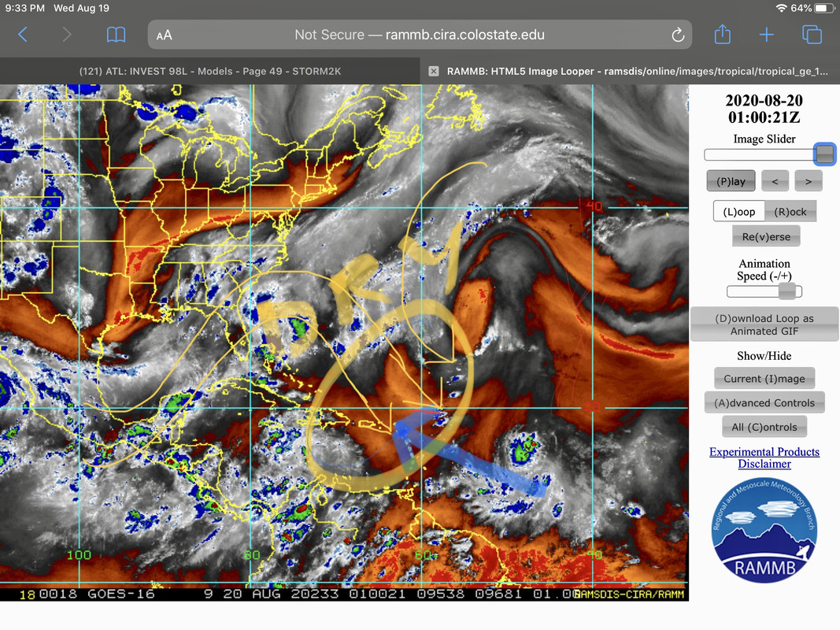
Task: Tap the Safari forward arrow
Action: click(x=66, y=35)
